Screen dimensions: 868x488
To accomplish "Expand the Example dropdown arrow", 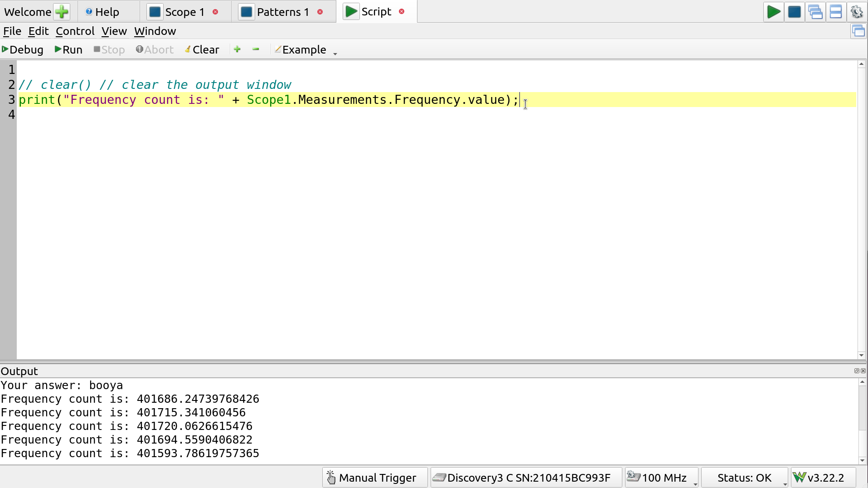I will tap(335, 54).
